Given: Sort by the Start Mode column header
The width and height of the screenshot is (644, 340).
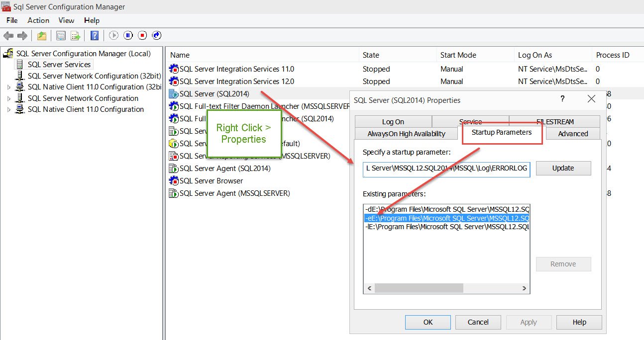Looking at the screenshot, I should [x=475, y=55].
